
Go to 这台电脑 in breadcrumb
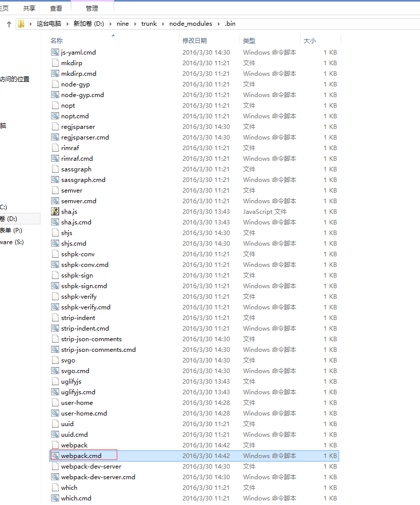[49, 24]
